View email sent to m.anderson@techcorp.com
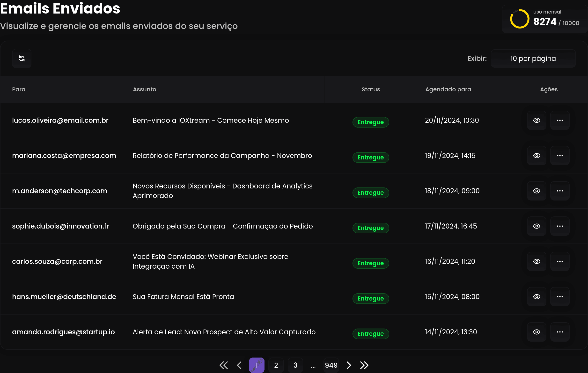This screenshot has height=373, width=588. 537,191
